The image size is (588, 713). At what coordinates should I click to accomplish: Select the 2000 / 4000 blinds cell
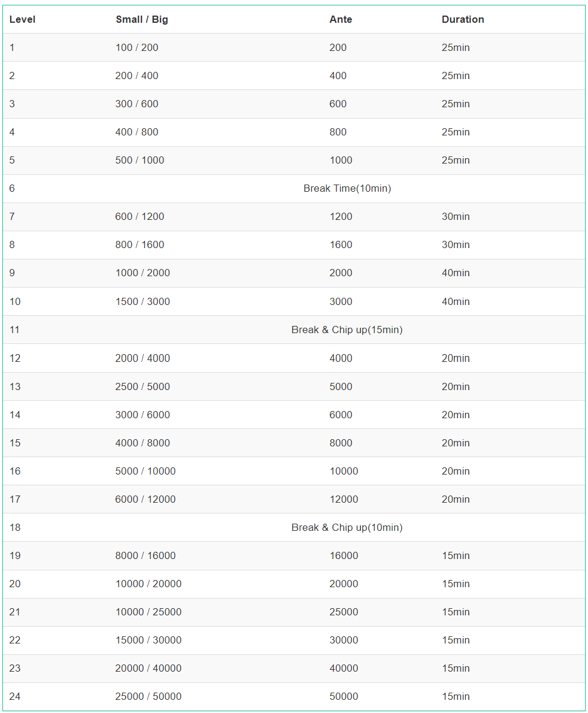(x=143, y=358)
